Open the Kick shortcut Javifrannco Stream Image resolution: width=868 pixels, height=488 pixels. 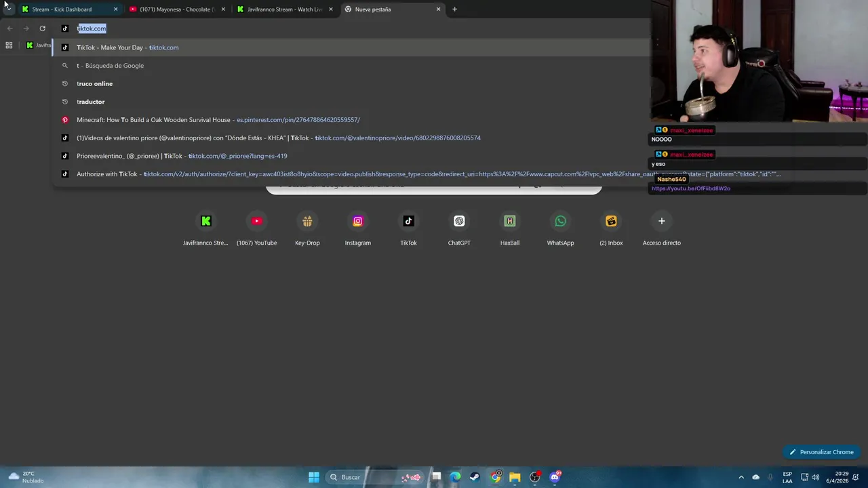[205, 229]
